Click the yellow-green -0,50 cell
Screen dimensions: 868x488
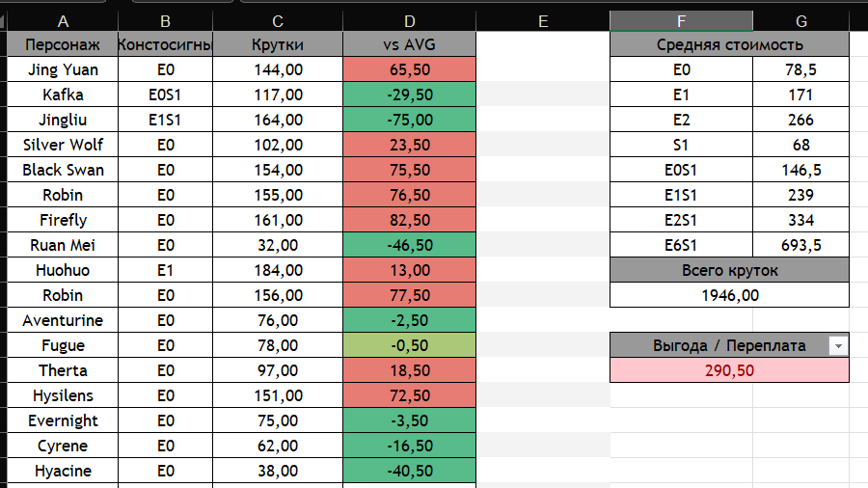click(x=410, y=345)
